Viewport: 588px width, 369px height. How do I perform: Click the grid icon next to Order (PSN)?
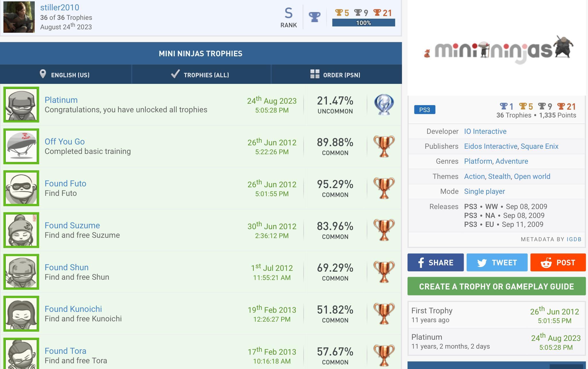[x=315, y=74]
